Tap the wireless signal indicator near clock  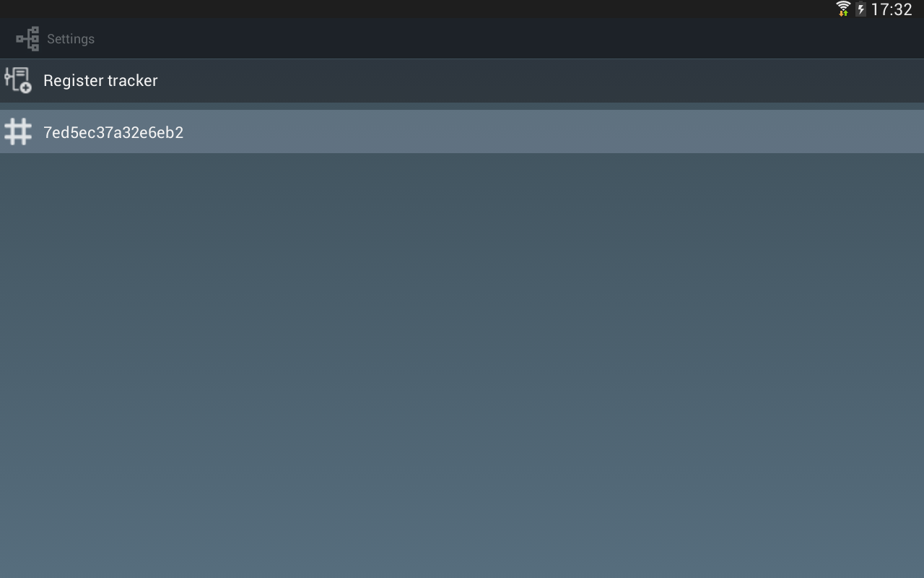tap(843, 9)
